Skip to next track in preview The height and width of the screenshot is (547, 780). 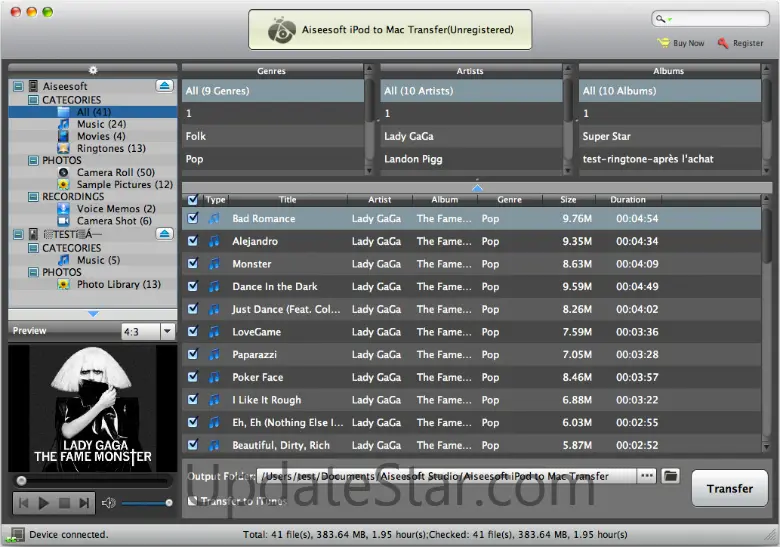(84, 503)
